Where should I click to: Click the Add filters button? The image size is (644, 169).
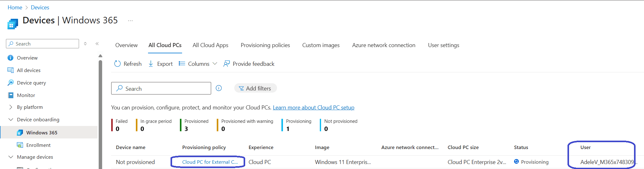pos(255,88)
